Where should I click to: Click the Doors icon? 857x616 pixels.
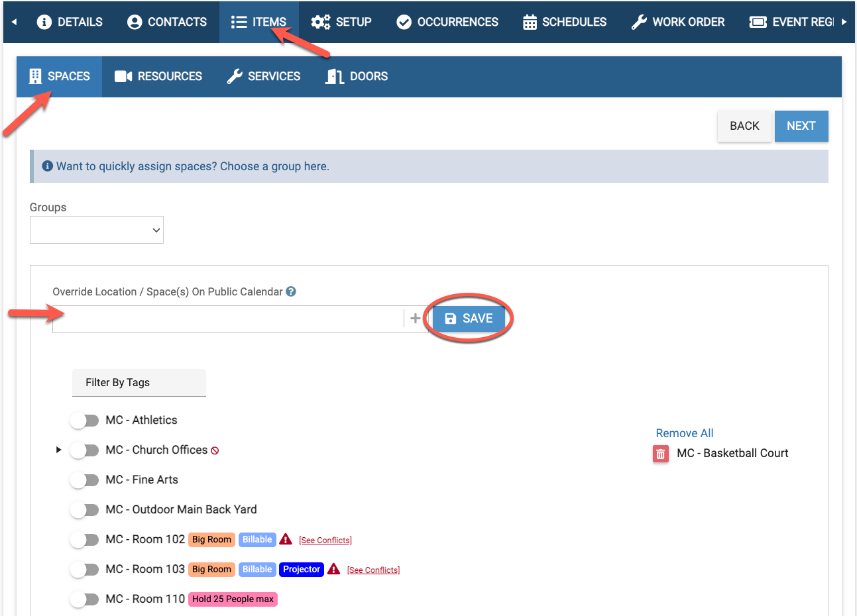pos(333,76)
